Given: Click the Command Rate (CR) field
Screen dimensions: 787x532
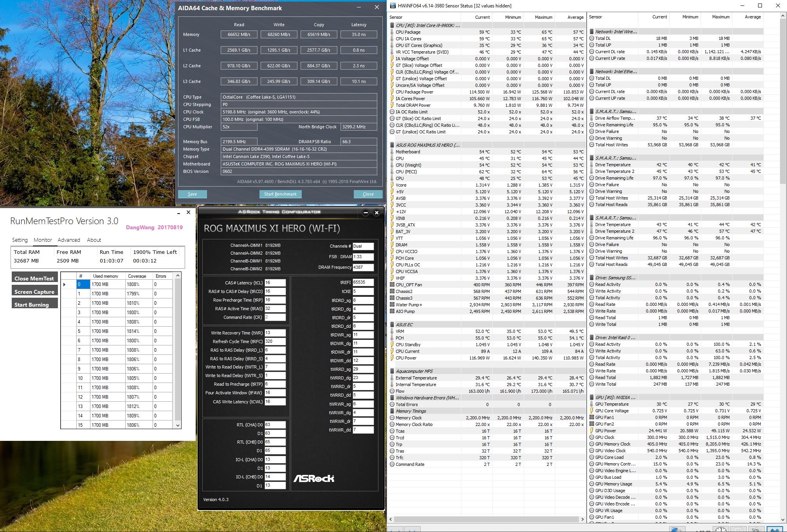Looking at the screenshot, I should click(x=275, y=317).
